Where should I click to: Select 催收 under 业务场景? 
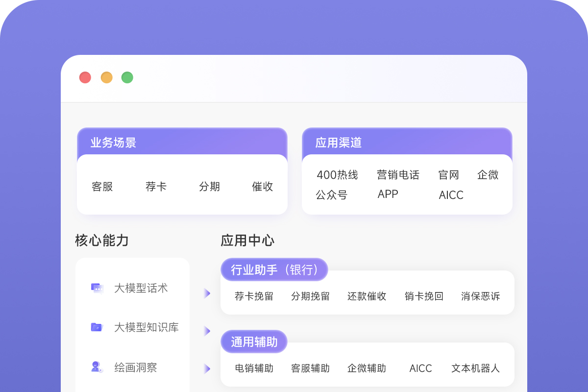pos(262,186)
